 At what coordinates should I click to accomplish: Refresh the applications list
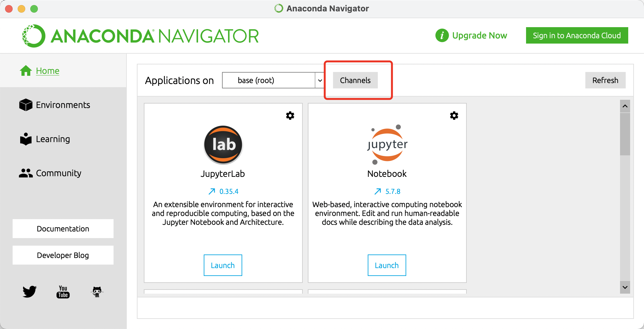(605, 80)
